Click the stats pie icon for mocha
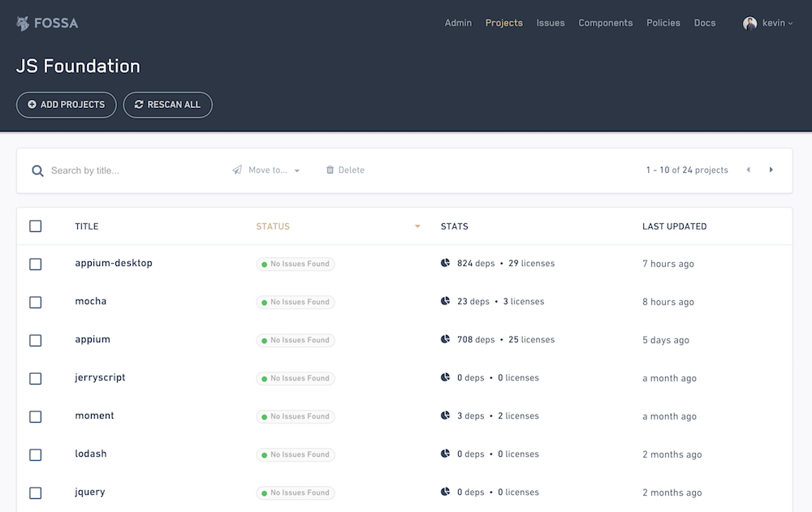Screen dimensions: 812x512 [445, 301]
